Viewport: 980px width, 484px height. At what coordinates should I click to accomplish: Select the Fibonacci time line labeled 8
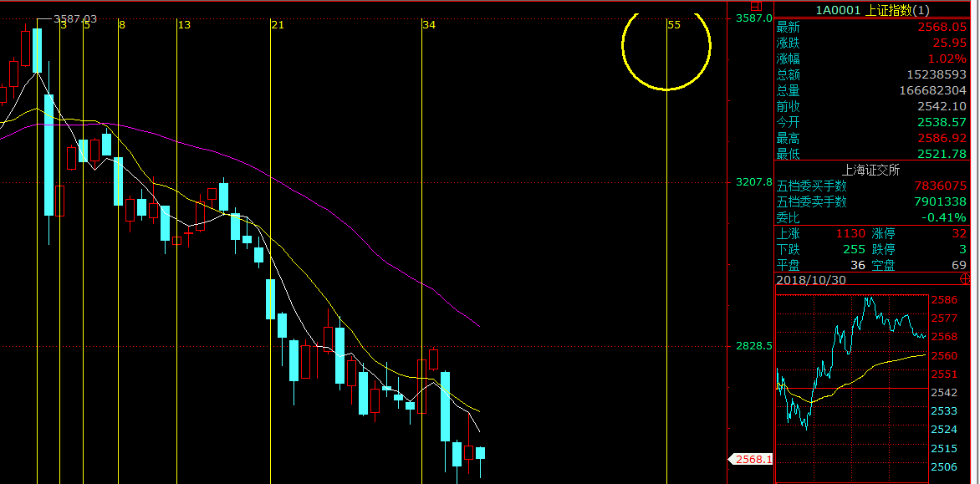tap(118, 250)
